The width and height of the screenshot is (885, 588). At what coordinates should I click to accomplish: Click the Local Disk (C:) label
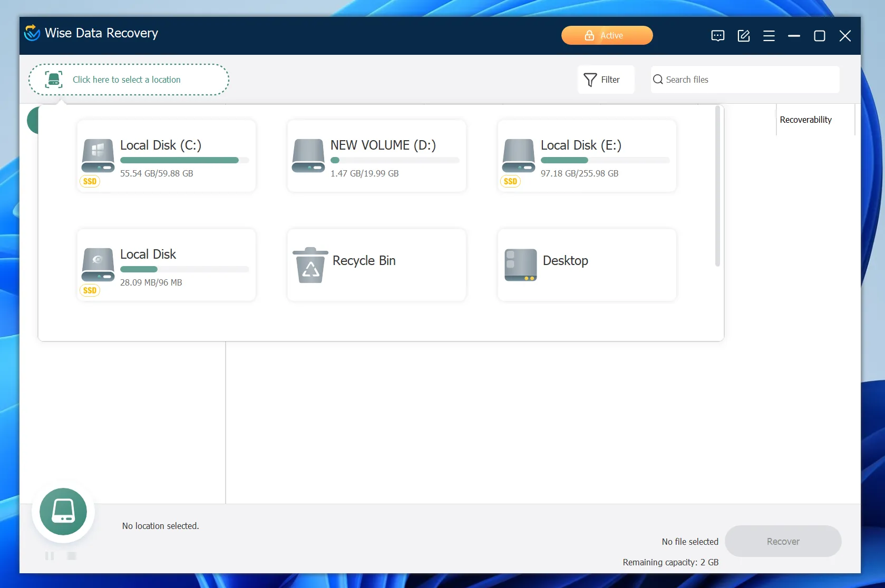coord(161,145)
